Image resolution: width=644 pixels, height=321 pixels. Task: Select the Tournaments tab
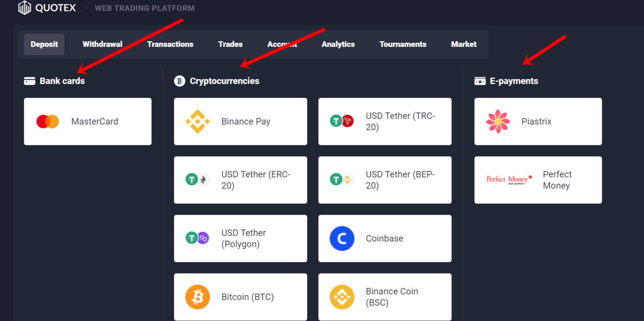[402, 44]
